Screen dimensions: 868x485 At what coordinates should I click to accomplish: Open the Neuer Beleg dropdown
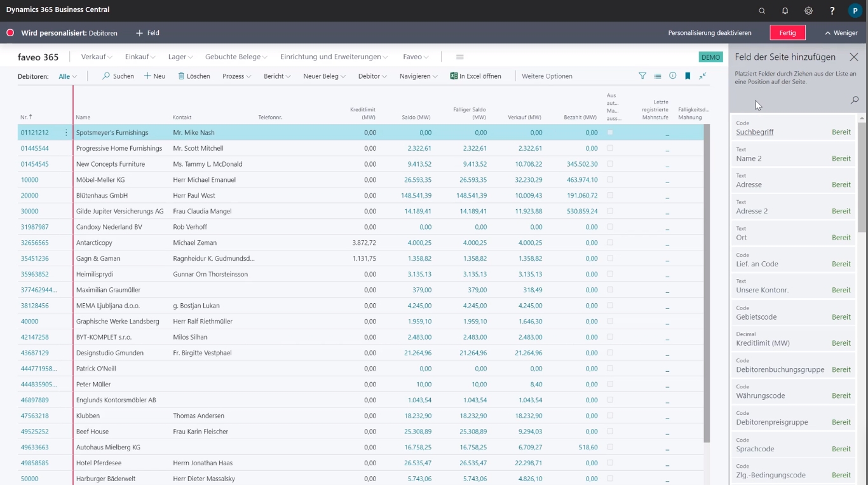pos(324,76)
